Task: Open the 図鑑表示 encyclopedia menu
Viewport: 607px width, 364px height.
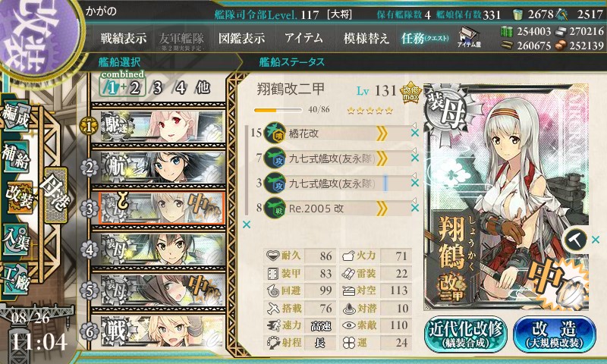Action: pos(241,38)
